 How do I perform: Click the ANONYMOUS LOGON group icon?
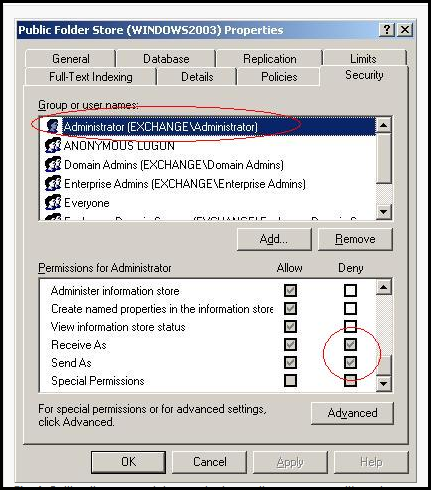[x=53, y=145]
